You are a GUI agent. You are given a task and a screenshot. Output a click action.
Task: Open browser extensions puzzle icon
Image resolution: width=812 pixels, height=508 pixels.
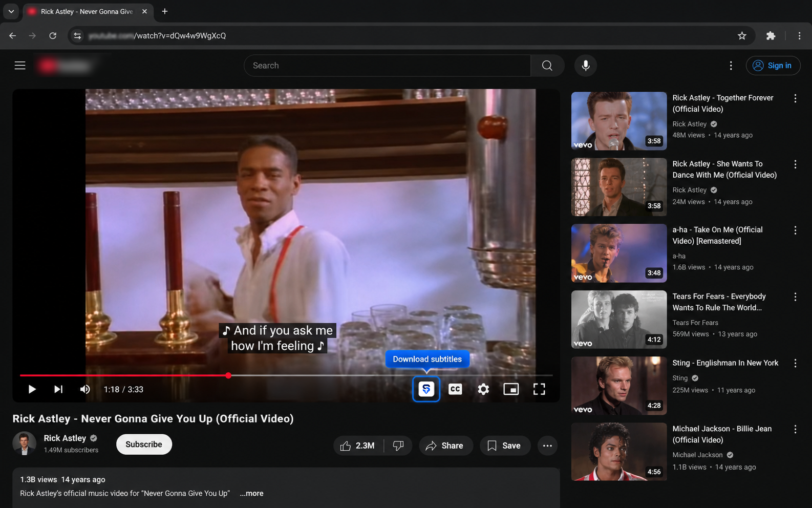pyautogui.click(x=771, y=36)
